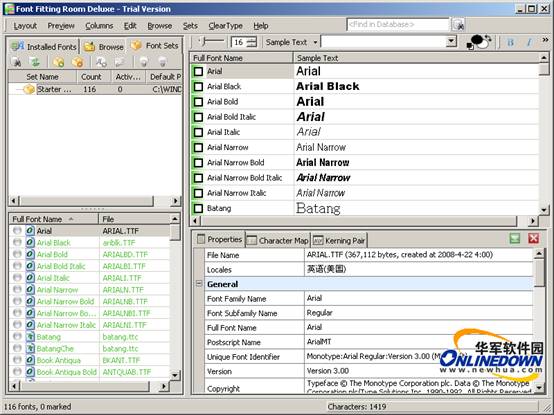Tick the checkbox for Batang

(199, 208)
